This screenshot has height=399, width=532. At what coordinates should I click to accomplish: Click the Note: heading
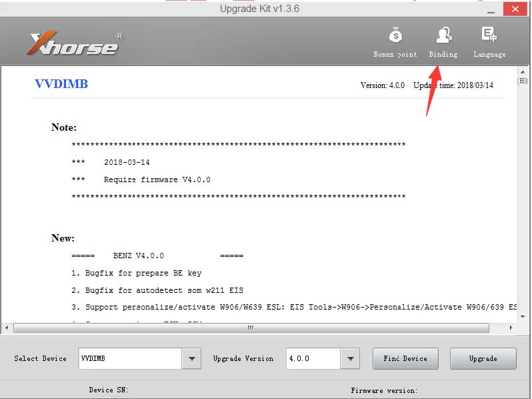point(64,127)
